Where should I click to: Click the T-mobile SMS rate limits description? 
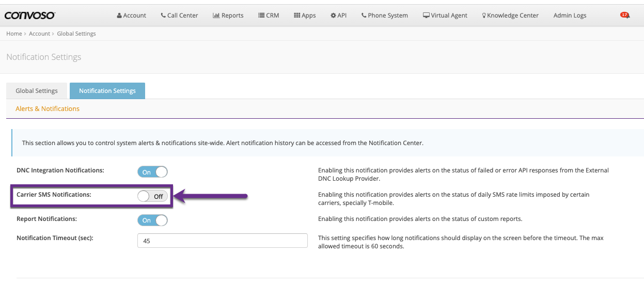click(x=453, y=199)
